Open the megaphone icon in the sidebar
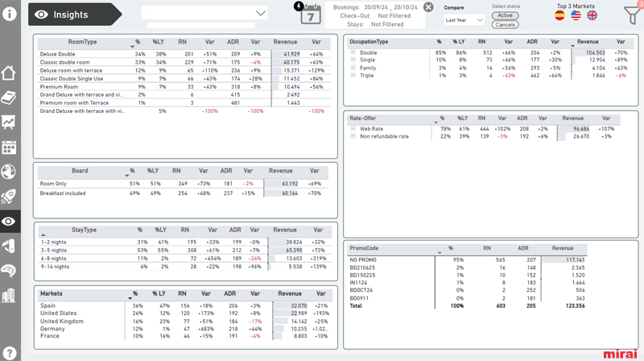 pyautogui.click(x=9, y=246)
